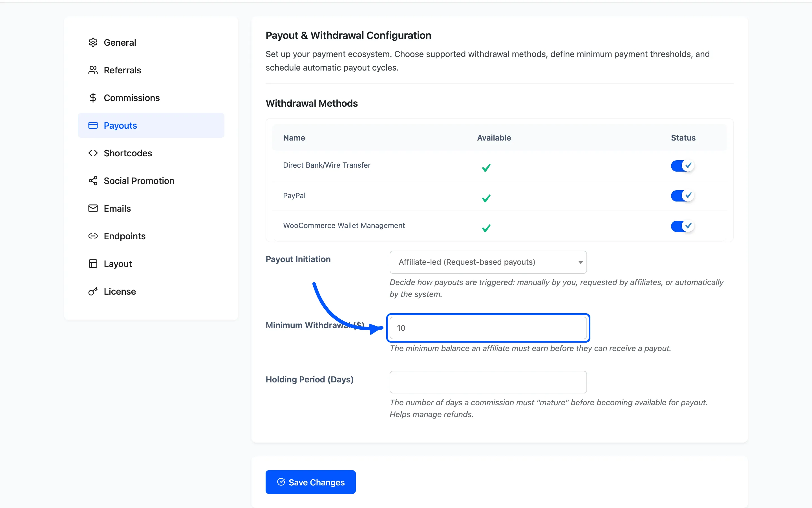Click the check-circle icon in Save Changes
812x508 pixels.
point(281,482)
